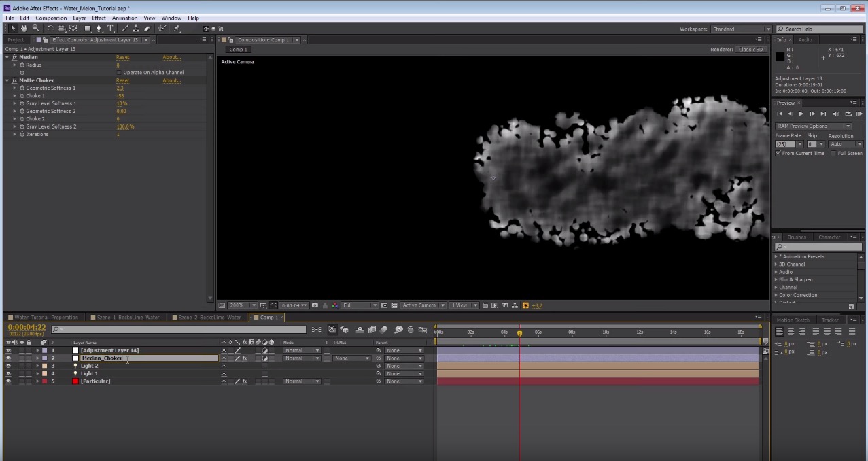Expand the Matte Choker effect properties
This screenshot has height=461, width=868.
(5, 80)
